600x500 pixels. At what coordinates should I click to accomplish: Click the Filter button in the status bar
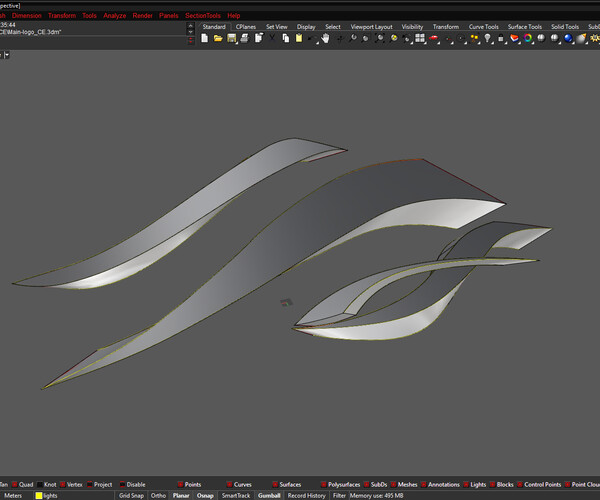coord(340,495)
